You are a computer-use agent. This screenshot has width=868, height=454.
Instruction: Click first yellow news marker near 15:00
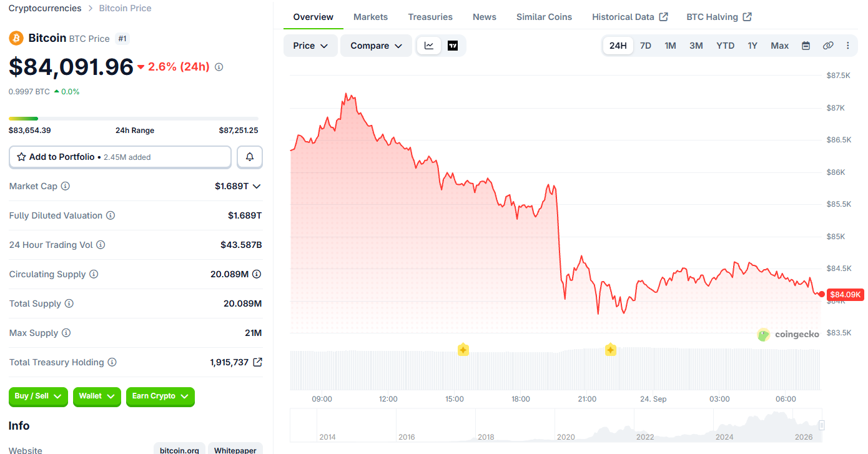[463, 350]
